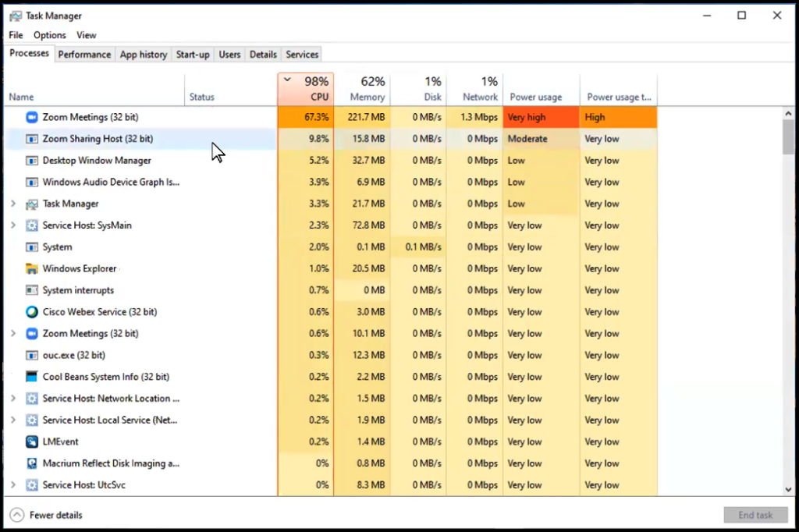The height and width of the screenshot is (532, 799).
Task: Sort by Power usage trend column header
Action: click(619, 89)
